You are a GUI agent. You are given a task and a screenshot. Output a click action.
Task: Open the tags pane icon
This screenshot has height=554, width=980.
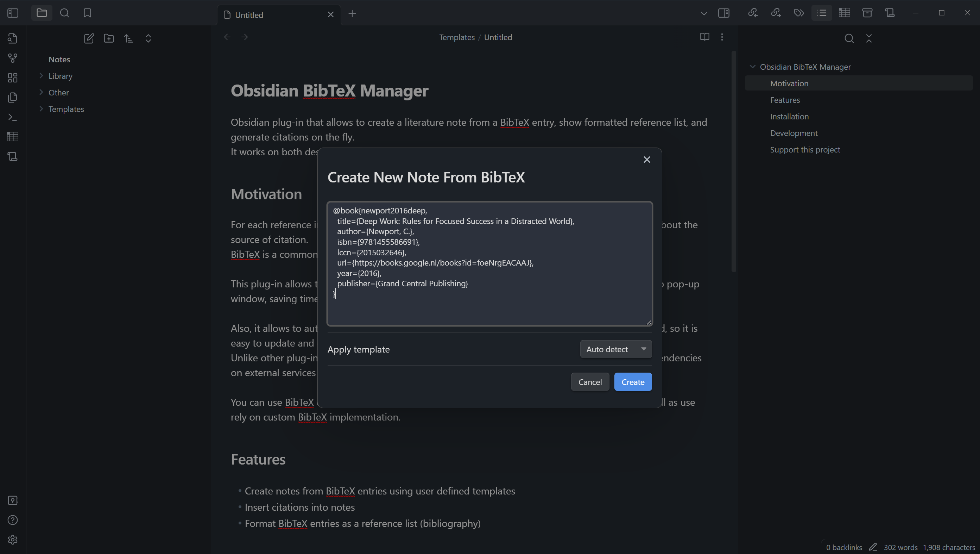[798, 13]
